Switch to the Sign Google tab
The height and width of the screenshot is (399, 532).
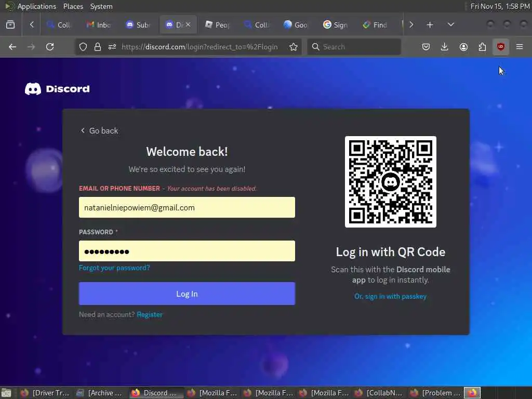336,25
